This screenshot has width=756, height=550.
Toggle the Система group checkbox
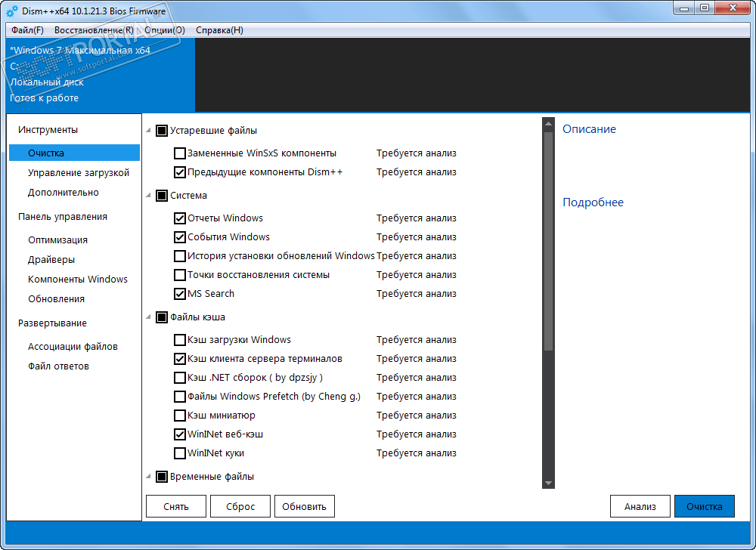pyautogui.click(x=162, y=196)
